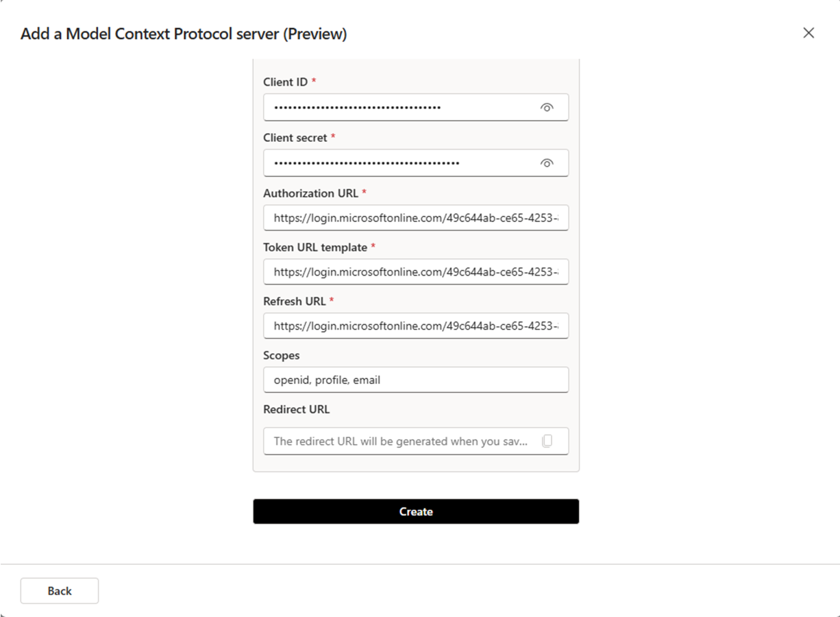The image size is (840, 617).
Task: Go back using the Back button
Action: click(59, 590)
